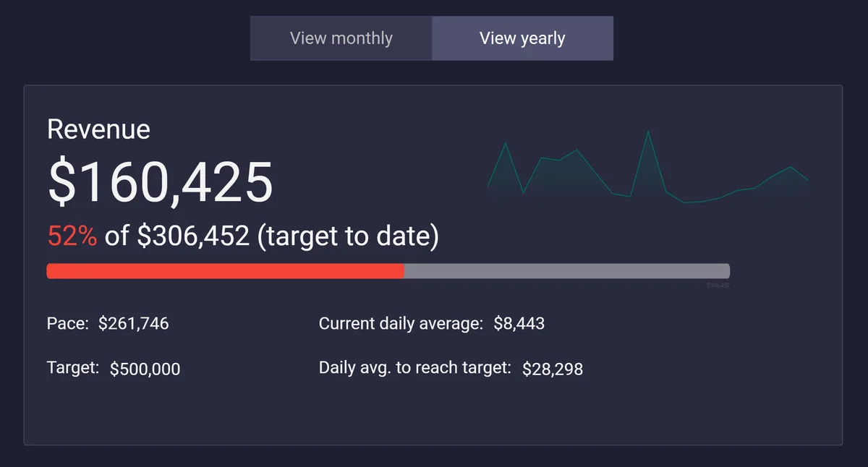The image size is (868, 467).
Task: Click the Revenue heading
Action: tap(98, 129)
